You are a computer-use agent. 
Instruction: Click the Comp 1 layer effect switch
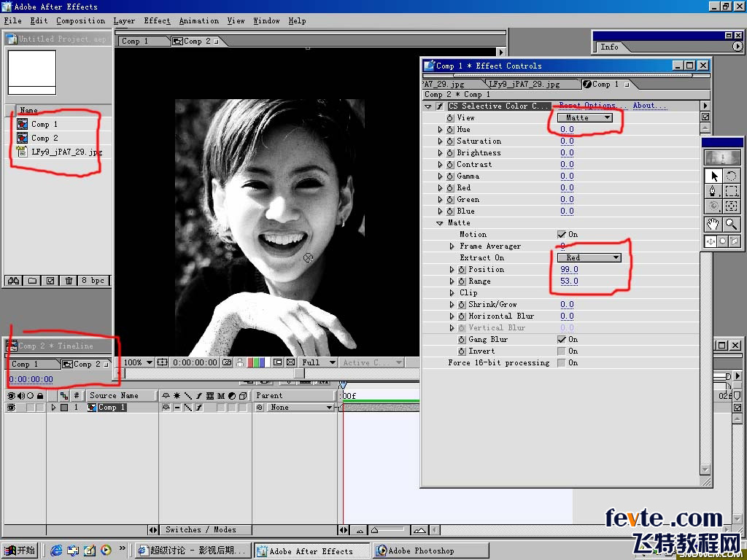(x=199, y=408)
